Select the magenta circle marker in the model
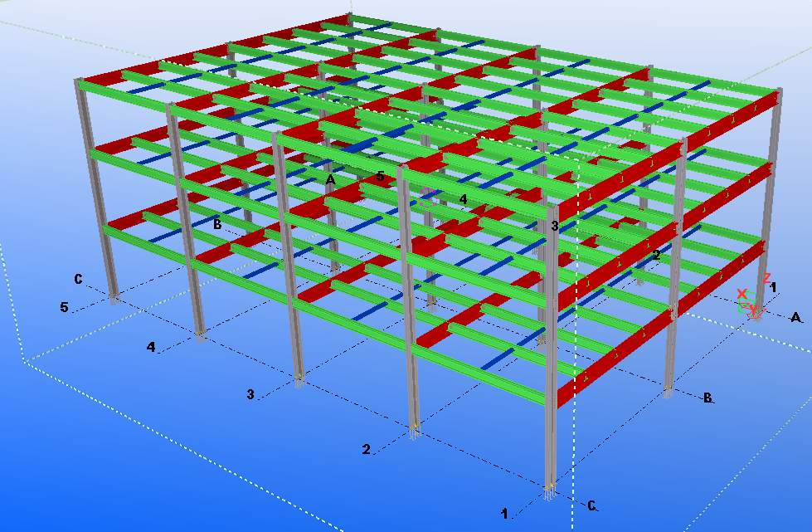The image size is (812, 532). coord(428,198)
